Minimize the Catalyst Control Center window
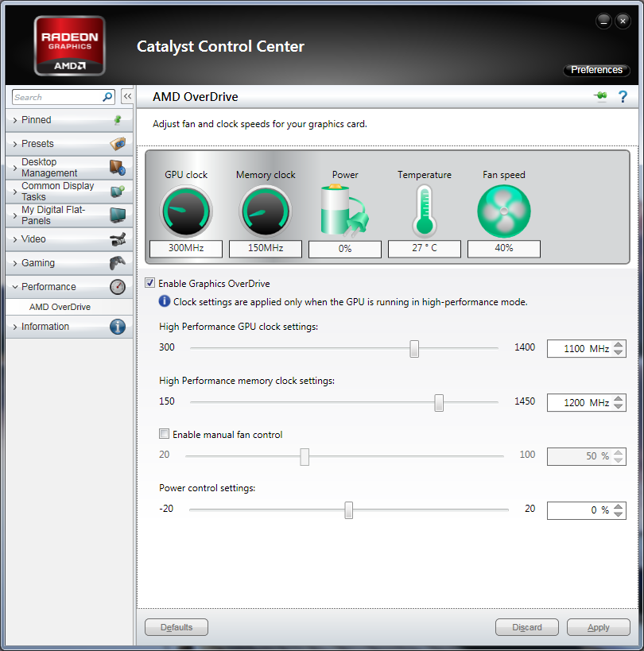Viewport: 644px width, 651px height. coord(603,21)
